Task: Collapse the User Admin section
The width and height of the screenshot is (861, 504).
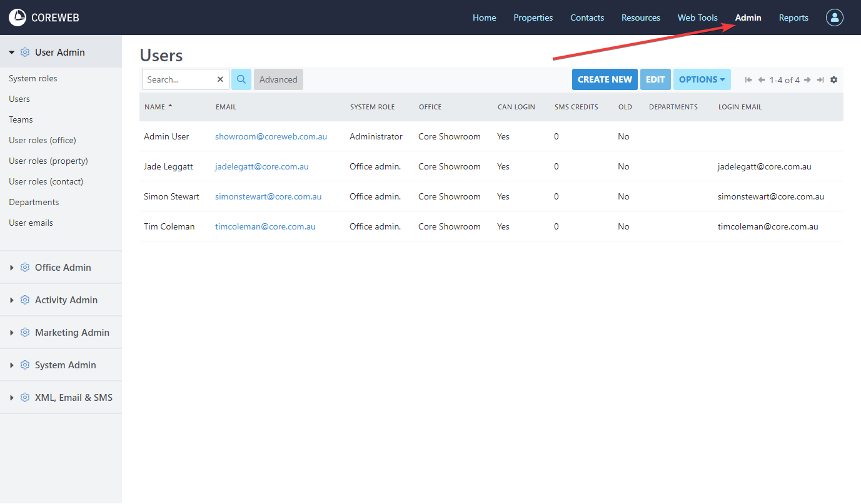Action: tap(59, 53)
